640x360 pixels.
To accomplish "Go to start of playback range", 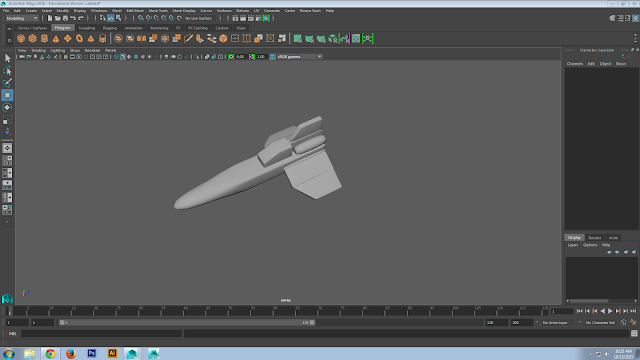I will click(580, 311).
